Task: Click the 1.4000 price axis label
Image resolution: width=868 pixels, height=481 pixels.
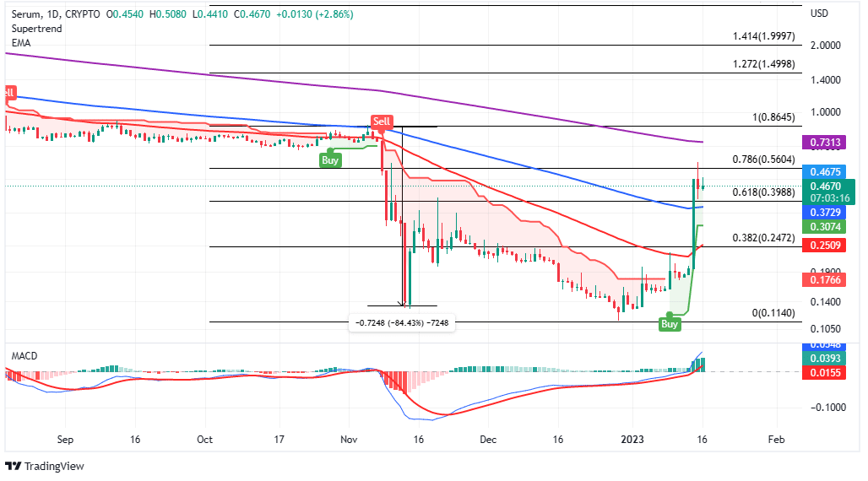Action: coord(826,80)
